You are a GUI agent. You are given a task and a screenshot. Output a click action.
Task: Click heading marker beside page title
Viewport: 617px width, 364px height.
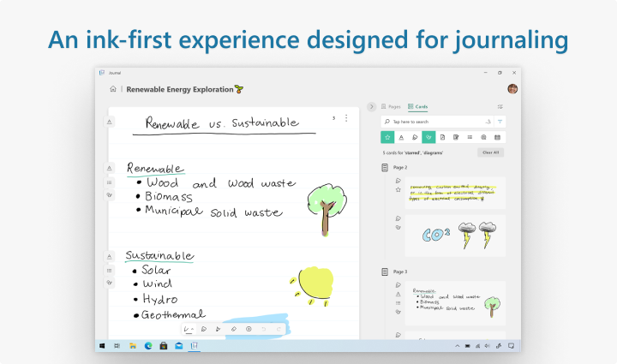[110, 122]
